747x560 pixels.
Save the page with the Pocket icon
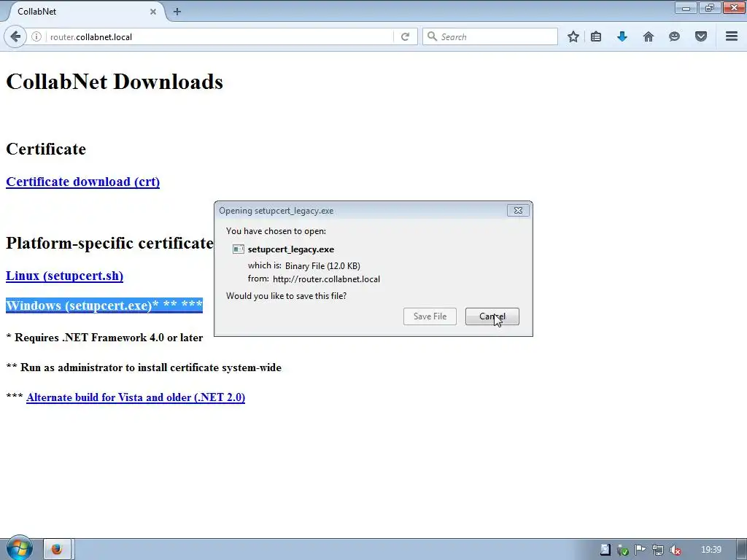tap(701, 36)
